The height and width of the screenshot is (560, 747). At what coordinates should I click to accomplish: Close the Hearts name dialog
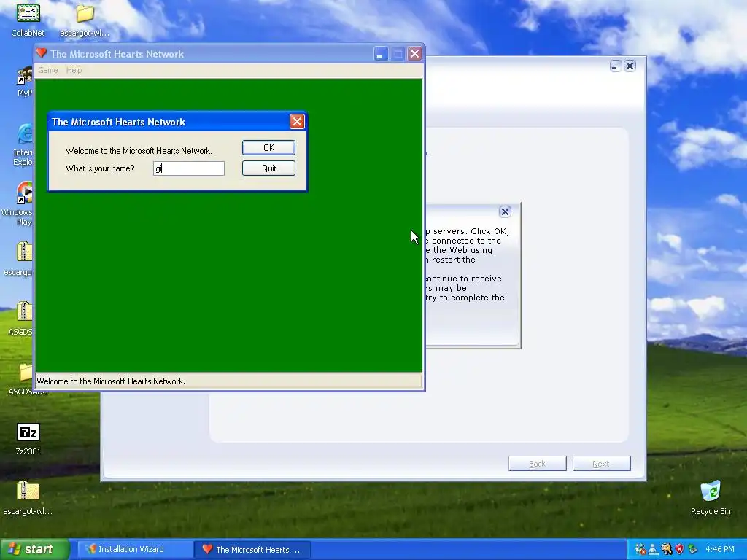(x=297, y=122)
